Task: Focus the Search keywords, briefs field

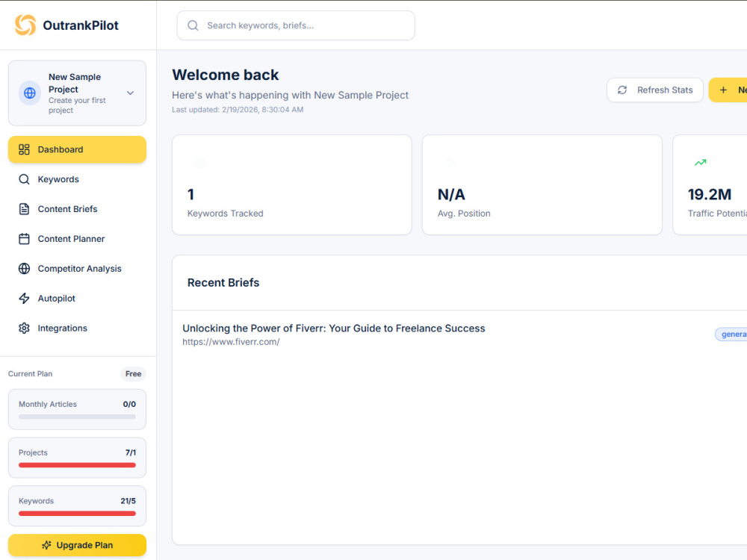Action: pos(296,25)
